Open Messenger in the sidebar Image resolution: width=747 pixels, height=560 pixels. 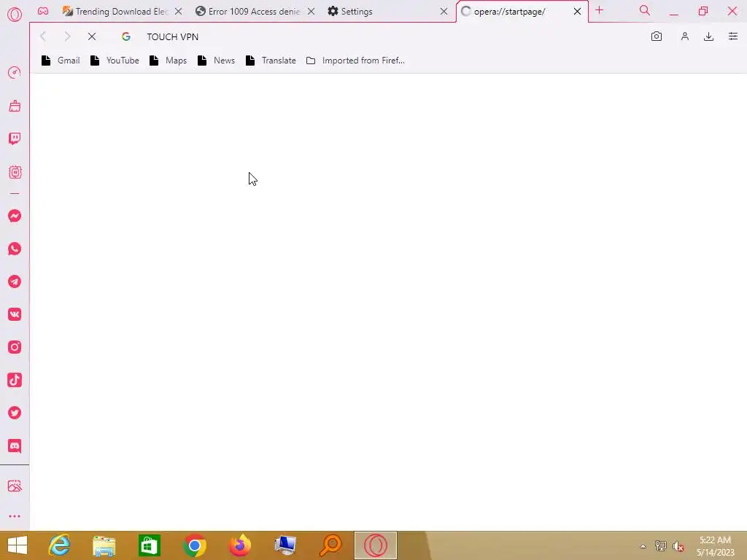pos(15,216)
